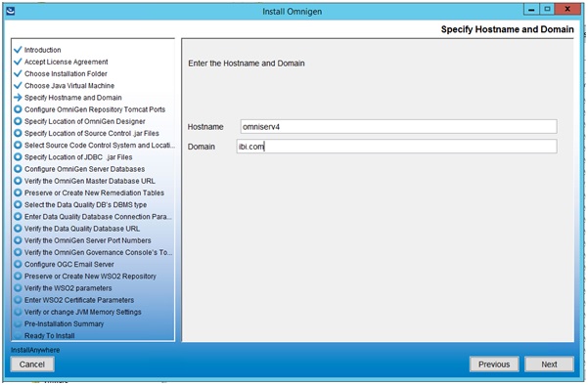
Task: Click circle icon beside Verify or change JVM Memory Settings
Action: tap(18, 312)
